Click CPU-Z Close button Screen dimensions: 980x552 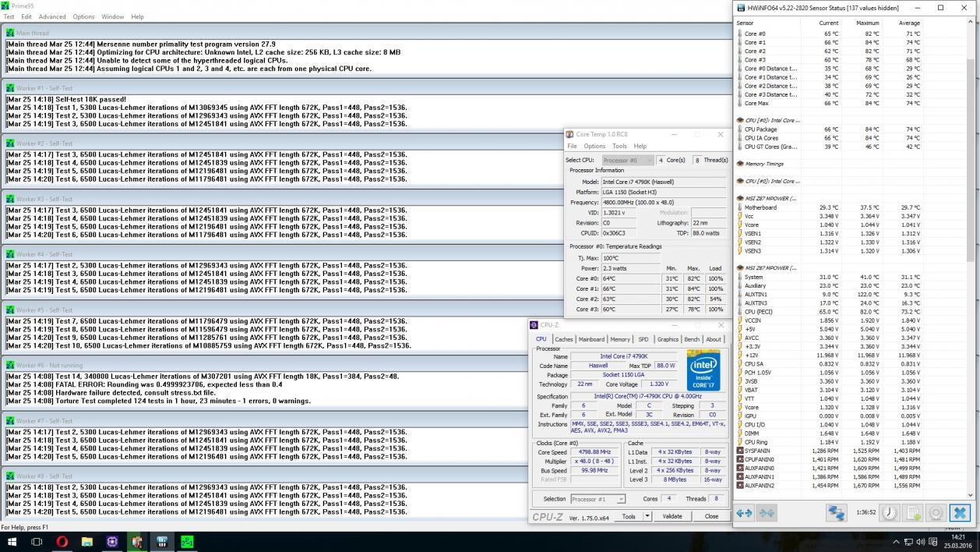pos(711,516)
